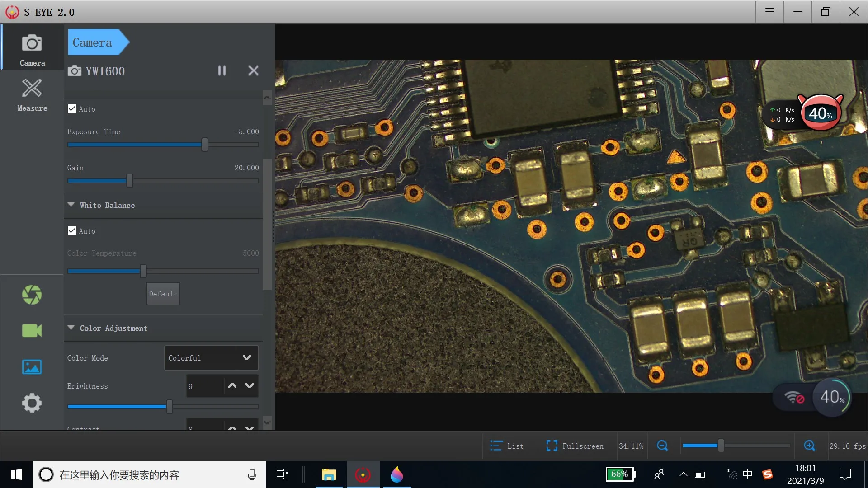The image size is (868, 488).
Task: Open the Color Mode dropdown
Action: (x=247, y=358)
